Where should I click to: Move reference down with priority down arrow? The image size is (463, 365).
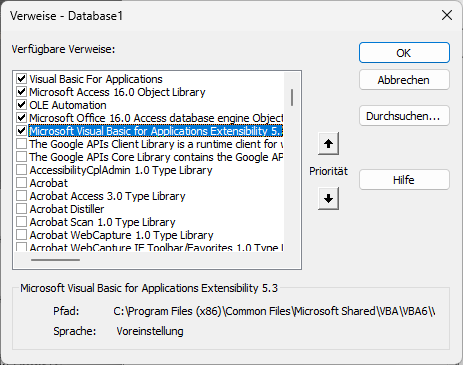point(328,198)
